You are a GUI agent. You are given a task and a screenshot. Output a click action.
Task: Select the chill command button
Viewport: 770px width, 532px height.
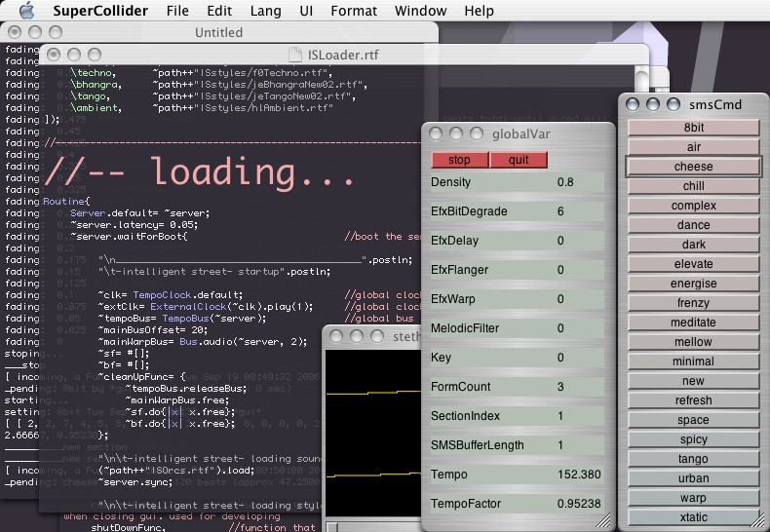[693, 186]
